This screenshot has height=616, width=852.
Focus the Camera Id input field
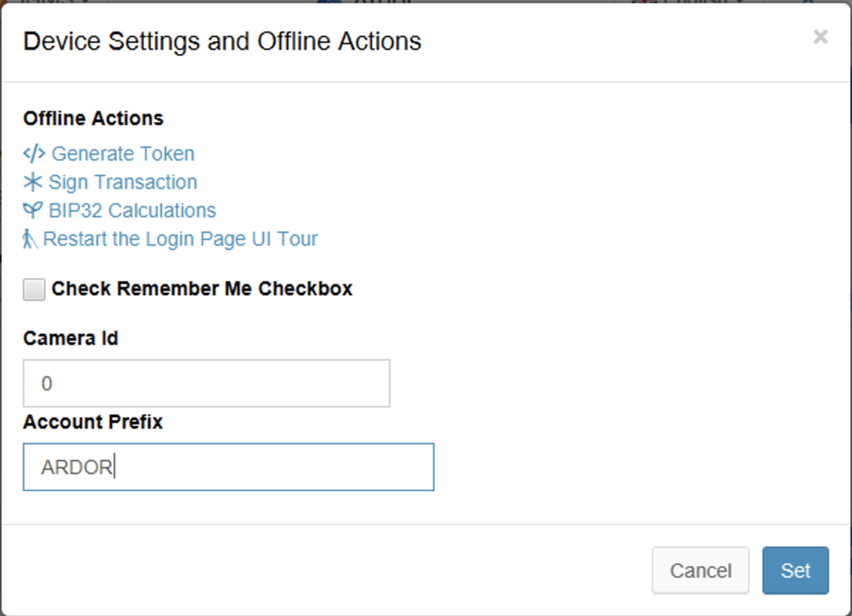[x=206, y=383]
